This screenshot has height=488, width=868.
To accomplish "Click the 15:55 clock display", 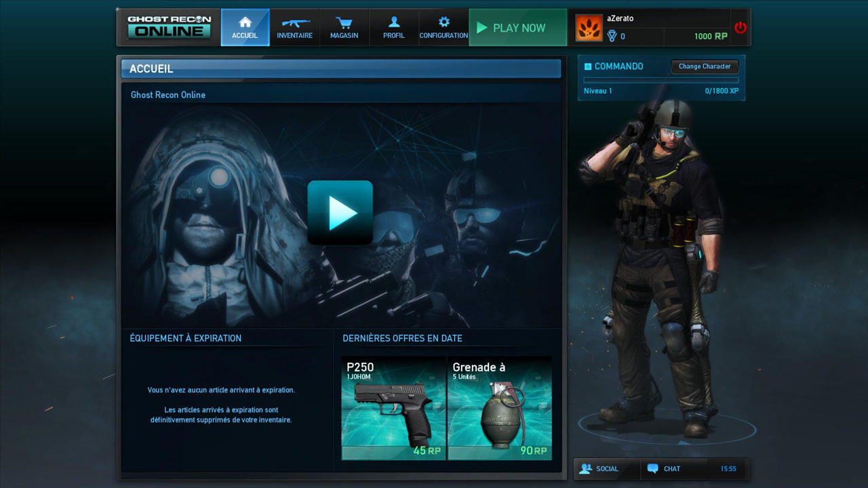I will click(728, 468).
